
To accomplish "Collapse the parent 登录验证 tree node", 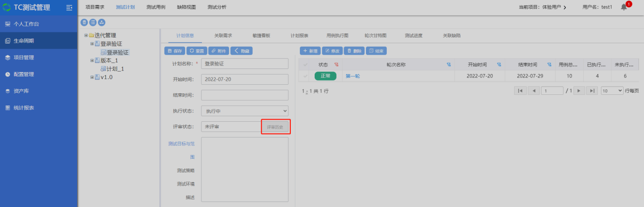I will point(92,44).
